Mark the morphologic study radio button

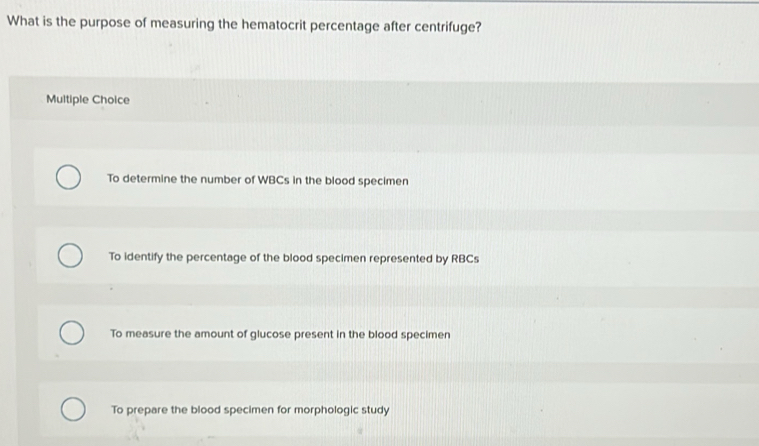pyautogui.click(x=71, y=410)
